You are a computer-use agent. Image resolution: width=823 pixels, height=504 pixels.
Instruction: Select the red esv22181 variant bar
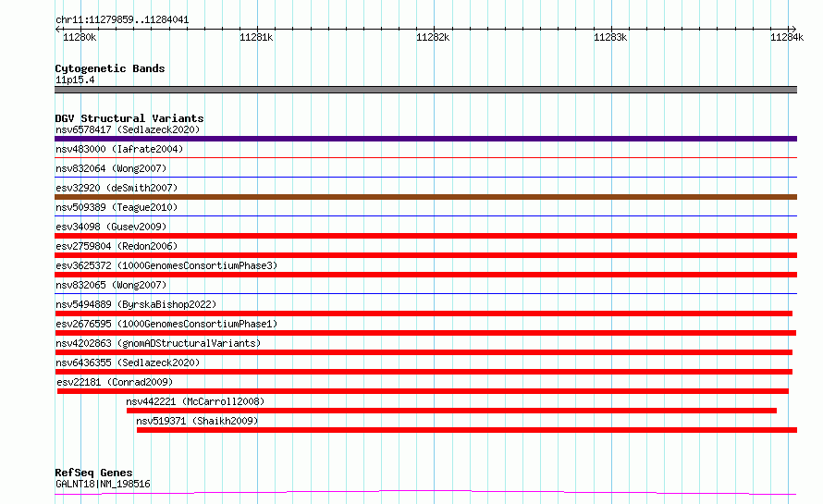coord(423,391)
